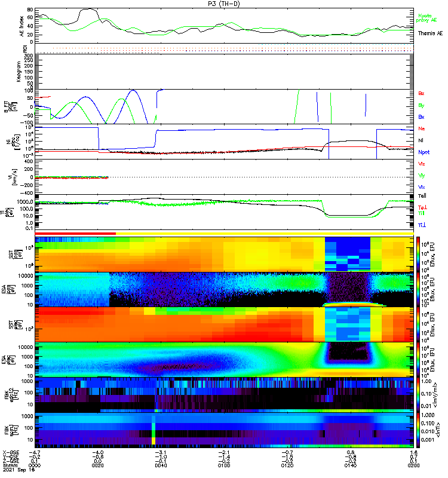Click the 0000 time tick label
This screenshot has height=478, width=448.
coord(35,465)
